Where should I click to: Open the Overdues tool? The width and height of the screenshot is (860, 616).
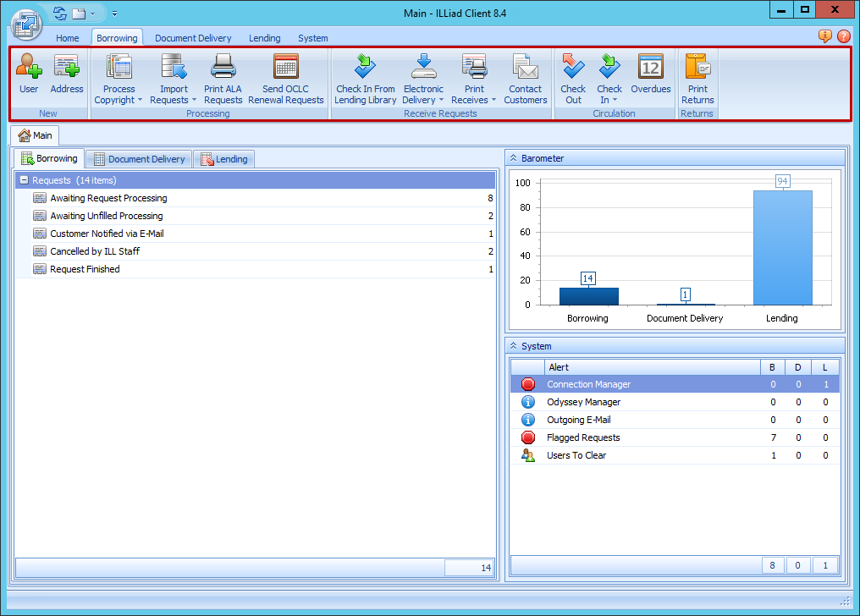(x=650, y=76)
